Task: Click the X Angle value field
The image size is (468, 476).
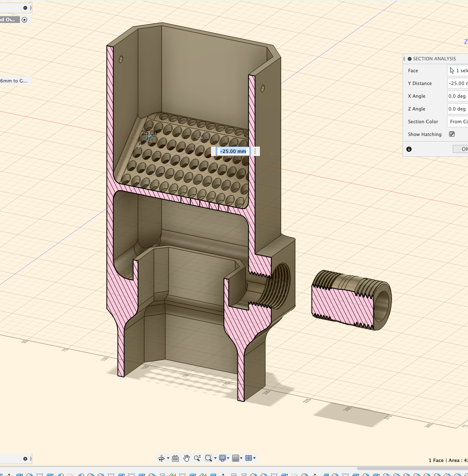Action: click(457, 96)
